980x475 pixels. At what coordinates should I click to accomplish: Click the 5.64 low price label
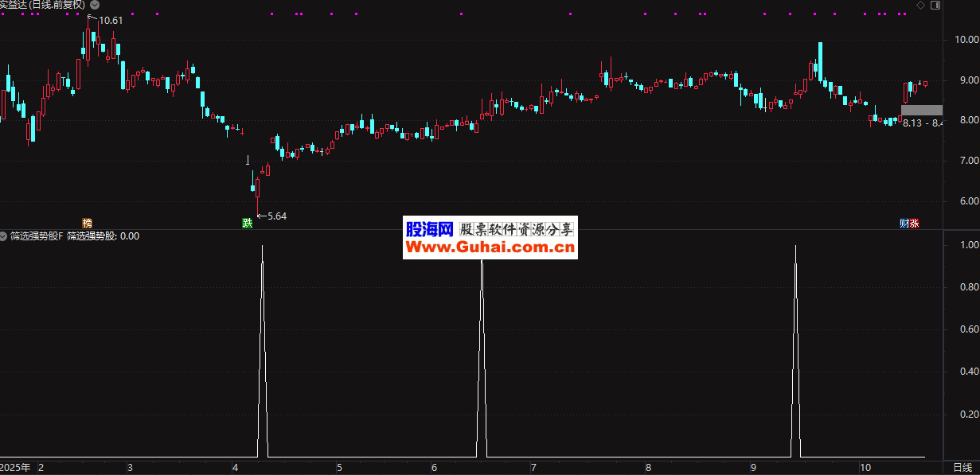pyautogui.click(x=276, y=216)
